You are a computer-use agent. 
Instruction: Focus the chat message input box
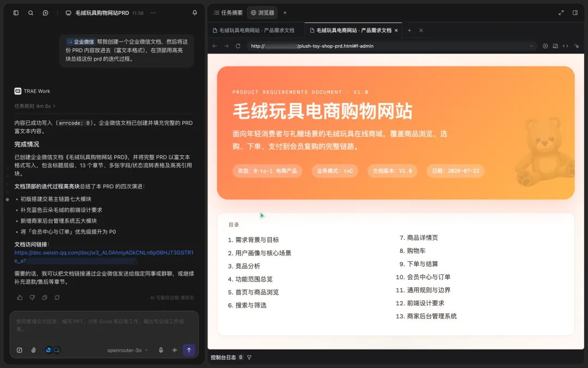[104, 325]
